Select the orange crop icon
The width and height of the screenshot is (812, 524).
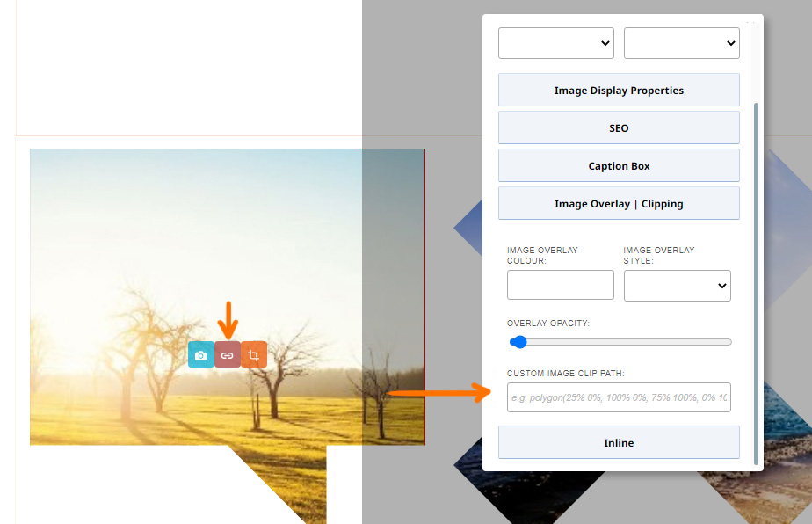[254, 355]
